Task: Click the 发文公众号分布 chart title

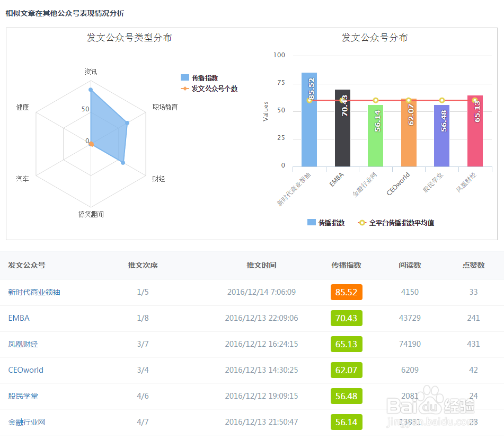Action: [375, 38]
